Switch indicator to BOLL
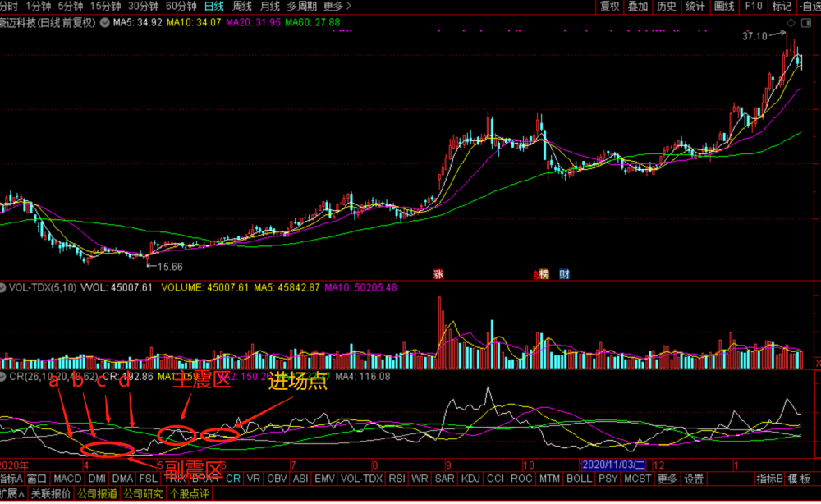 point(579,479)
